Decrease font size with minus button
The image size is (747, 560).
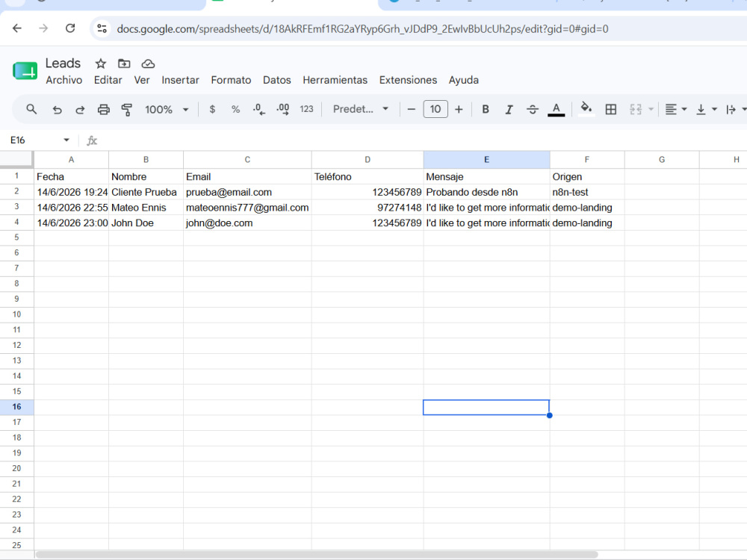412,110
